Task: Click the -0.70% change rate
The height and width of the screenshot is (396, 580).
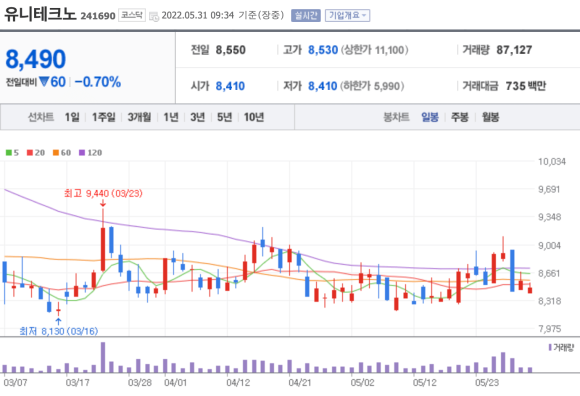Action: (98, 82)
